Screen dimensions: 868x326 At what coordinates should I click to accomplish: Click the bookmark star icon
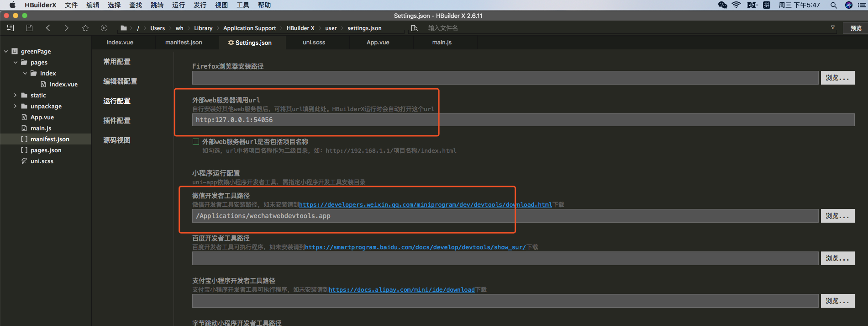pyautogui.click(x=85, y=28)
